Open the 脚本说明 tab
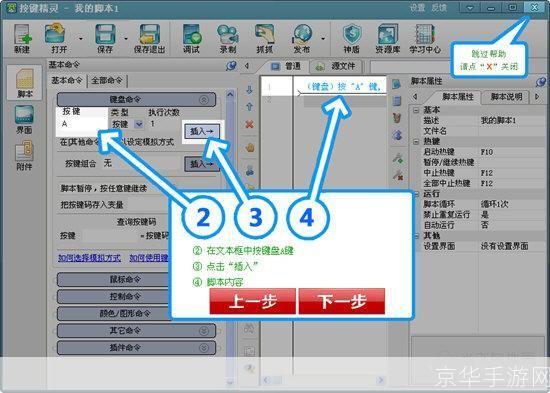 click(x=505, y=96)
